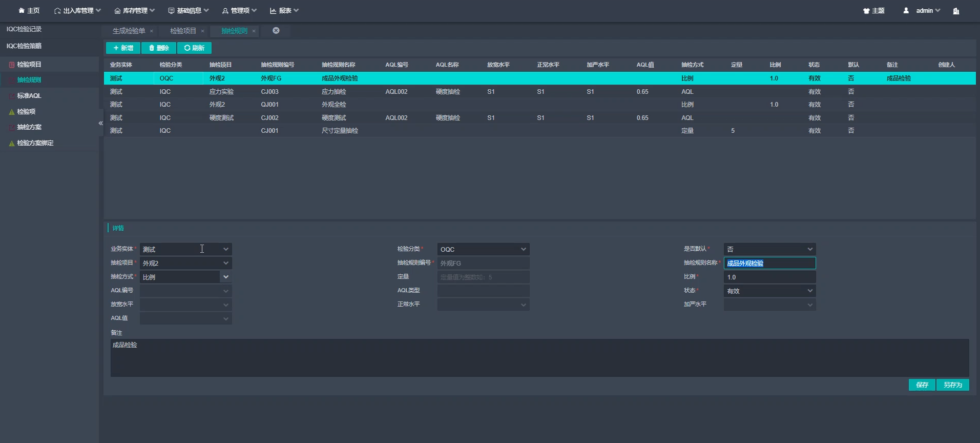The height and width of the screenshot is (443, 980).
Task: Switch to the 检验项目 tab
Action: pyautogui.click(x=183, y=31)
